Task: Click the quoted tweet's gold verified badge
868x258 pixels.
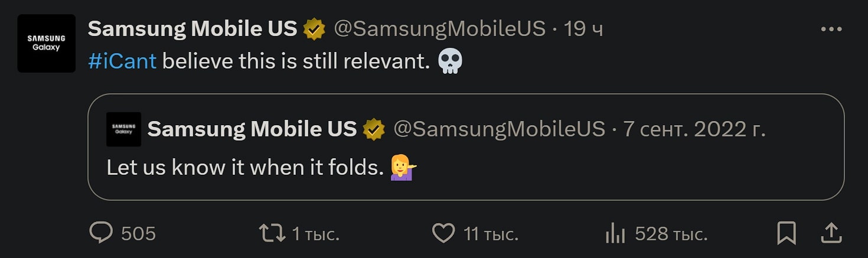Action: [374, 129]
